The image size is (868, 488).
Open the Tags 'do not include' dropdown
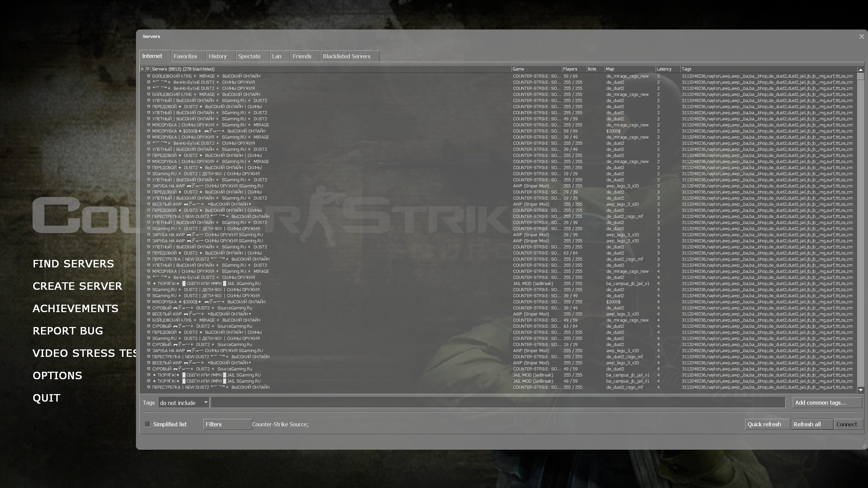(x=184, y=403)
